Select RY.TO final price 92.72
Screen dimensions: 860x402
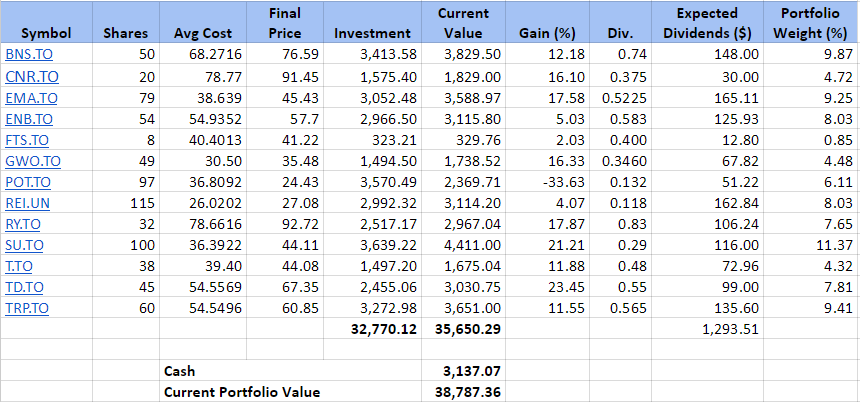tap(285, 224)
